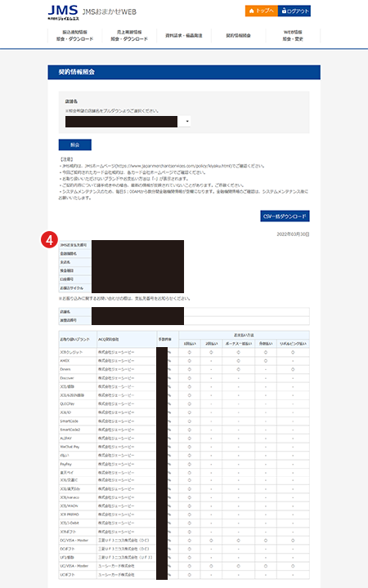Click the JMS logo
Screen dimensions: 368x588
point(64,12)
